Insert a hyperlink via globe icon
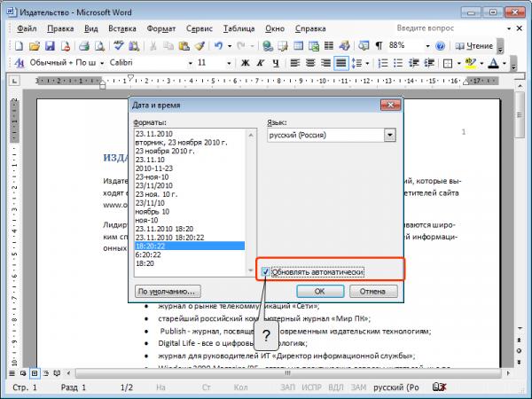This screenshot has width=532, height=399. [x=268, y=46]
